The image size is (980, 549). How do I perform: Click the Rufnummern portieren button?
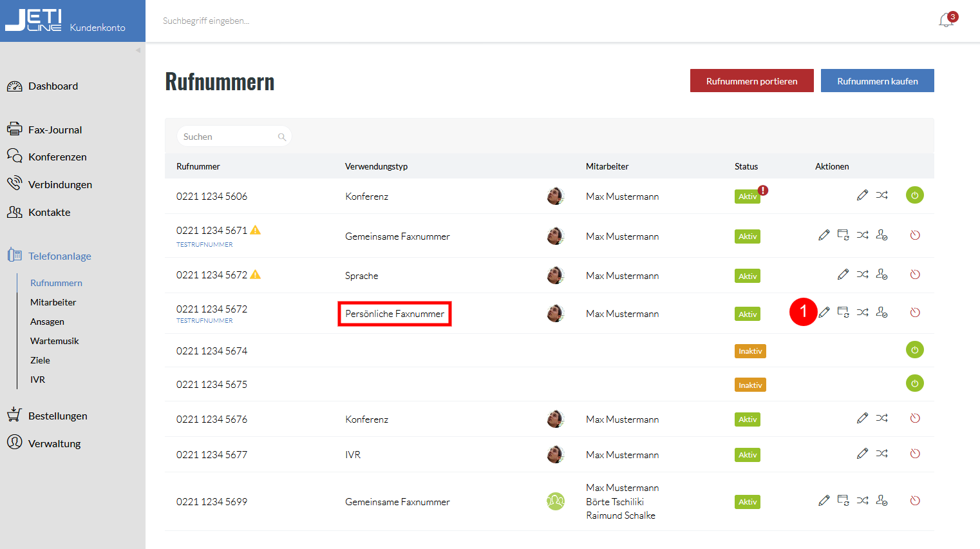751,81
